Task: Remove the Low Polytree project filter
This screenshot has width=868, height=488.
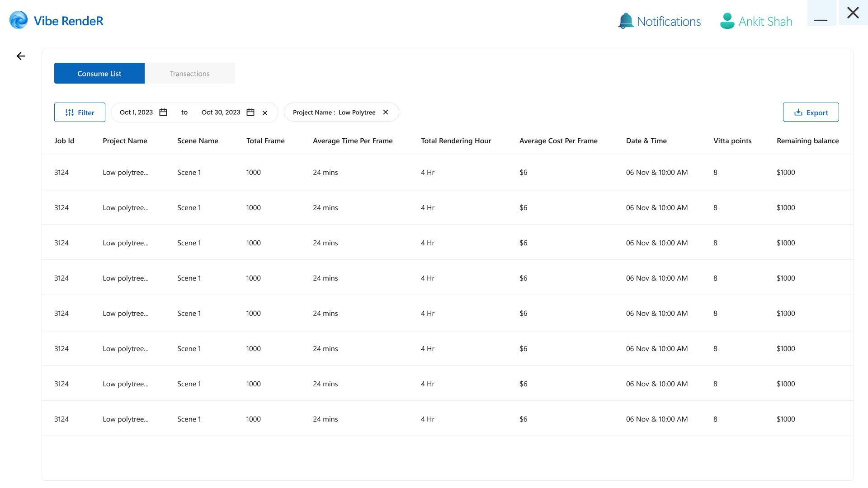Action: [x=386, y=112]
